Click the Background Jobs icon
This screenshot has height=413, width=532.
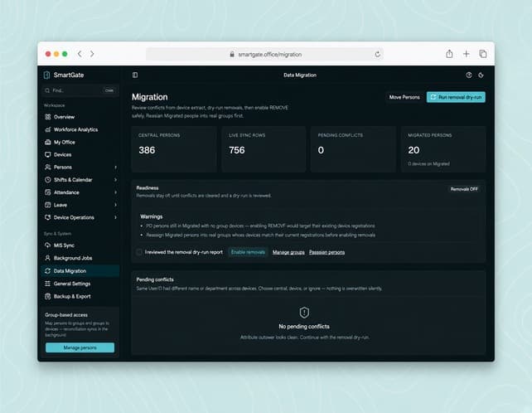pyautogui.click(x=48, y=258)
